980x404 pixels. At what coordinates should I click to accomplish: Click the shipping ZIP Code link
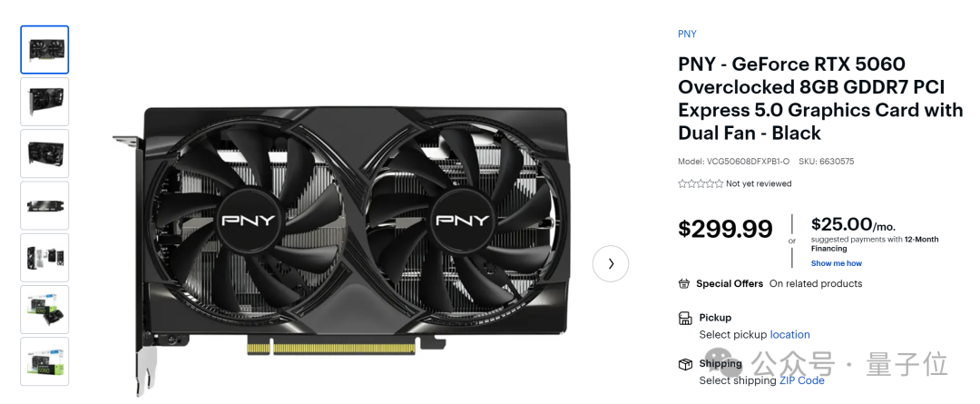click(x=802, y=380)
